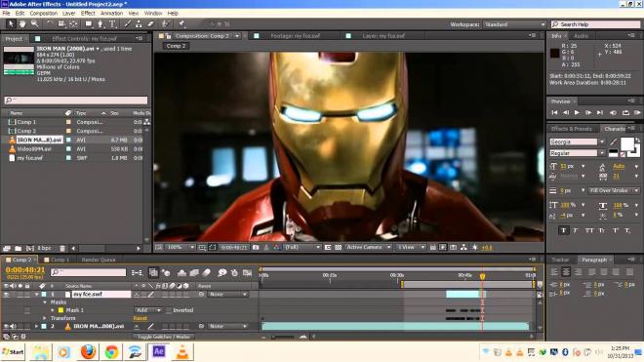Open the Fill Over Stroke dropdown

click(x=614, y=190)
